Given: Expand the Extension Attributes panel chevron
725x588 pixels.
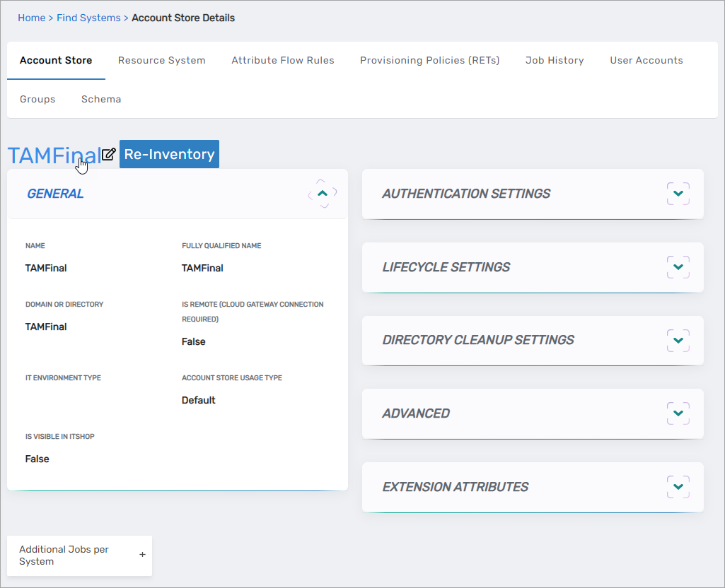Looking at the screenshot, I should [x=678, y=487].
